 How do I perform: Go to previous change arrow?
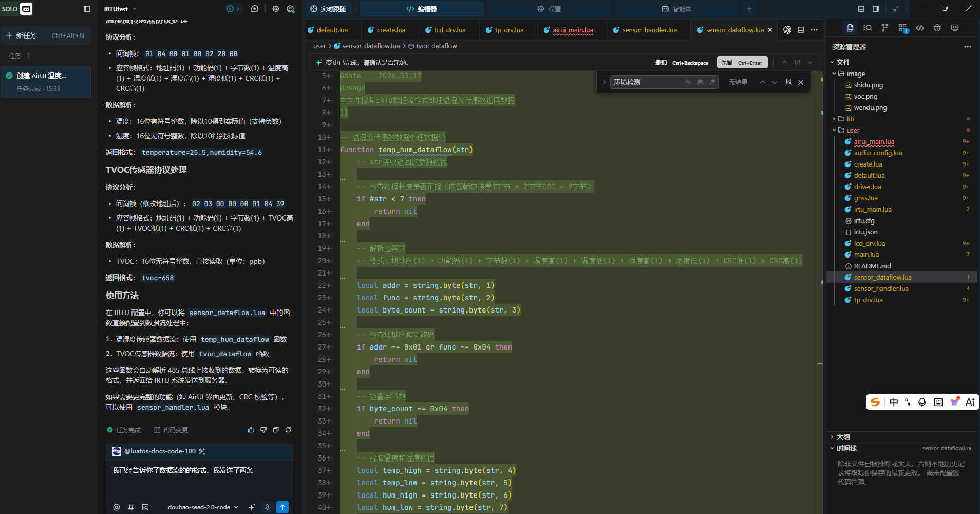pyautogui.click(x=784, y=62)
